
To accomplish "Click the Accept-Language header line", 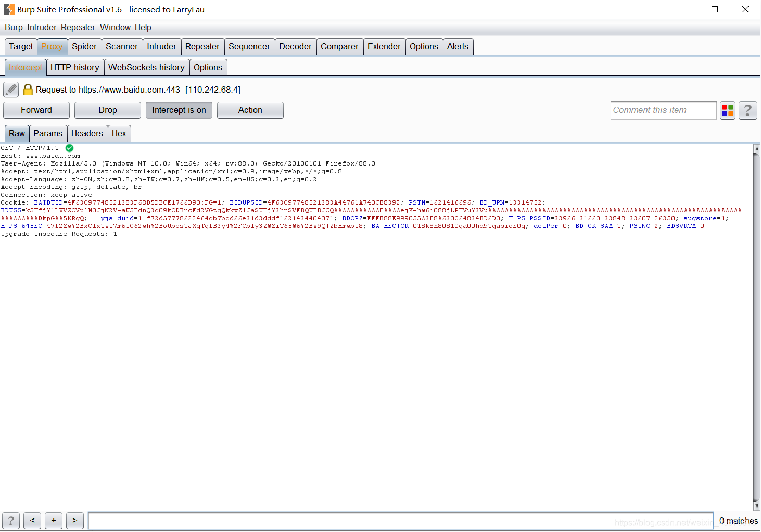I will click(x=159, y=180).
